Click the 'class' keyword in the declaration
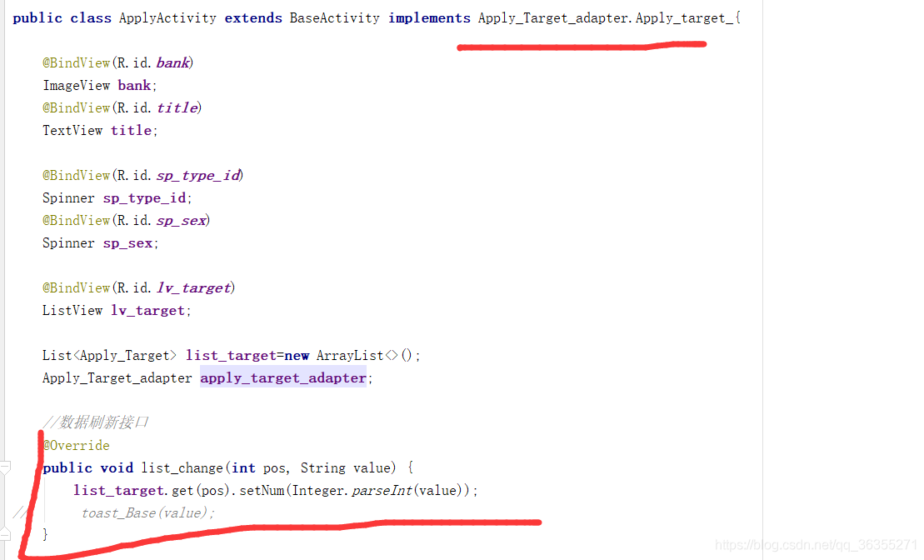The width and height of the screenshot is (924, 560). tap(91, 18)
